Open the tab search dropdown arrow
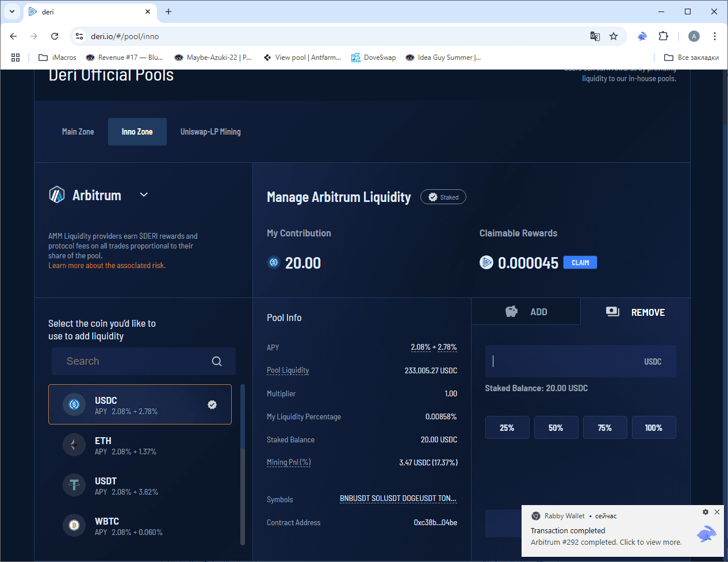The width and height of the screenshot is (728, 562). (x=12, y=12)
